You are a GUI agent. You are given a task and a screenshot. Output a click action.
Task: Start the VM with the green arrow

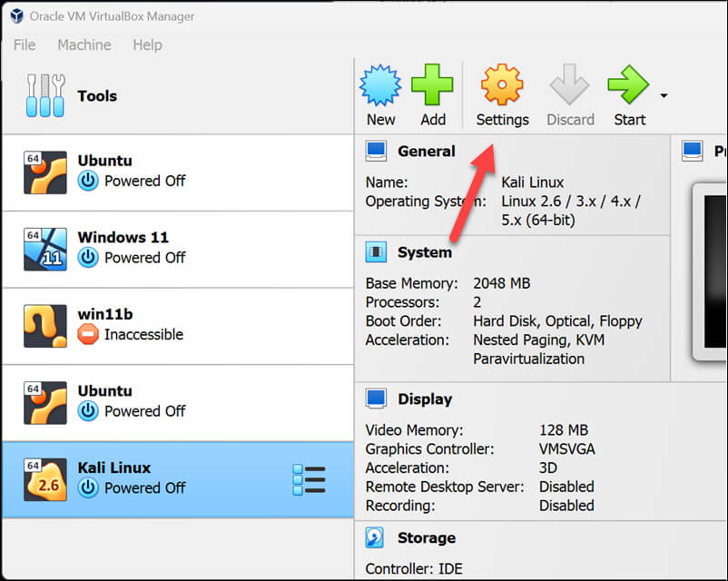point(628,86)
